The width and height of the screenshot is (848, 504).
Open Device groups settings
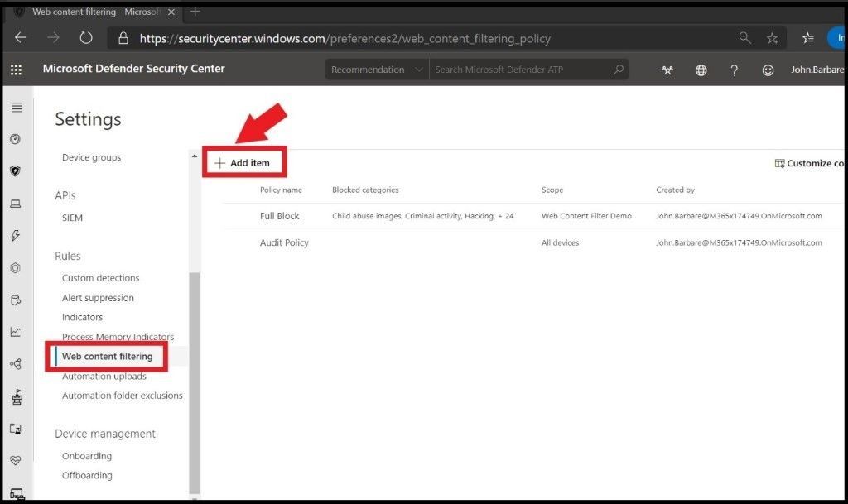tap(91, 157)
